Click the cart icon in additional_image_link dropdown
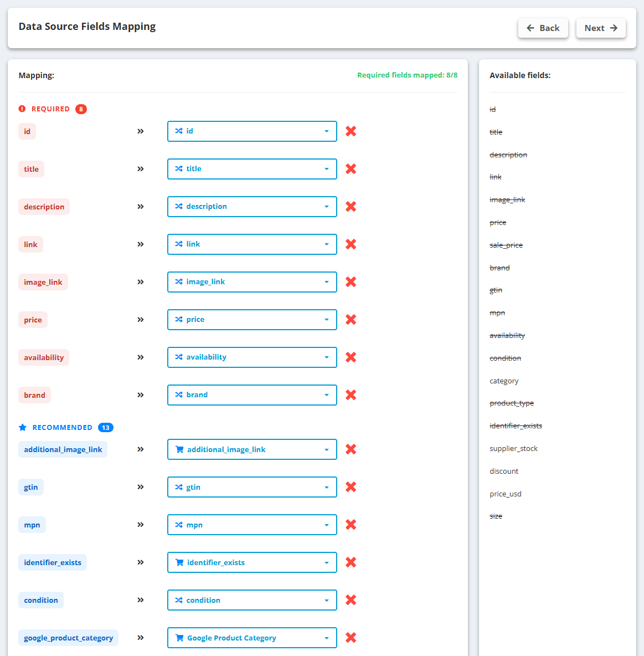Viewport: 644px width, 656px height. pyautogui.click(x=179, y=449)
